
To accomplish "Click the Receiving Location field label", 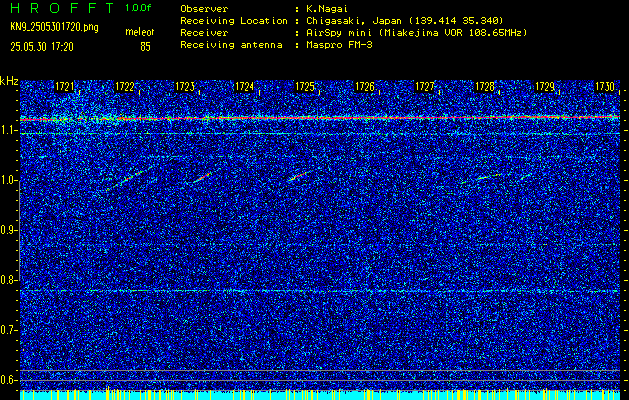I will tap(234, 20).
